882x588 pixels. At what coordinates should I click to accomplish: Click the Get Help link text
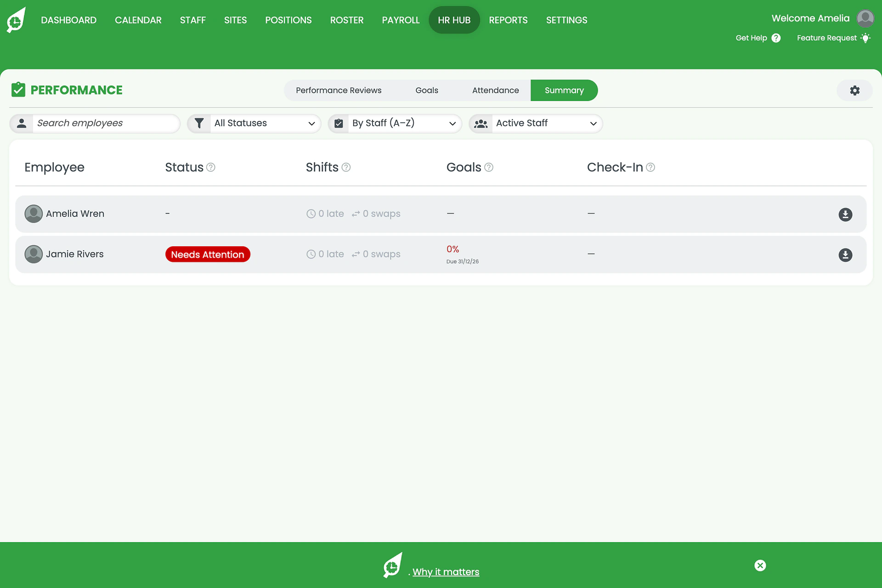(x=751, y=38)
